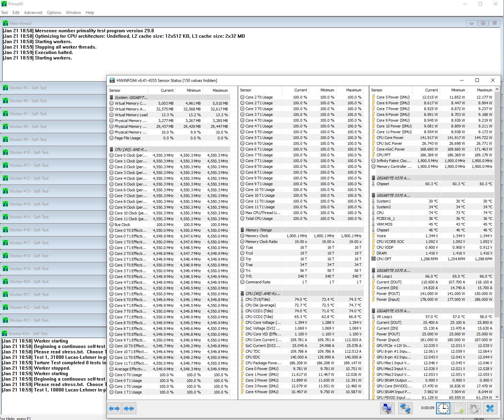This screenshot has width=504, height=420.
Task: Click the left panel Current column header
Action: (162, 90)
